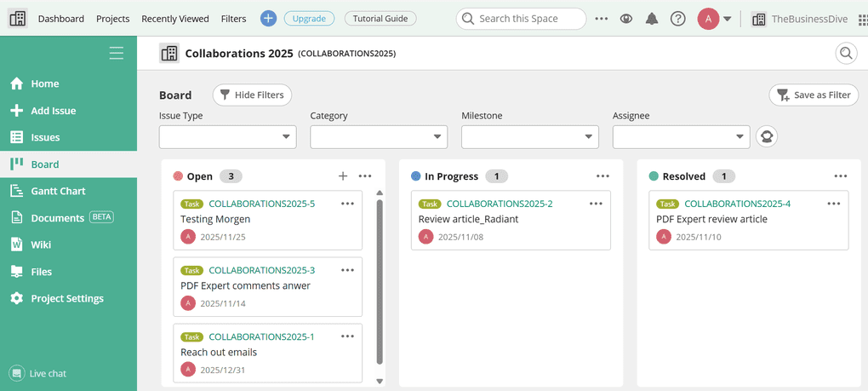The height and width of the screenshot is (391, 868).
Task: Add an issue to the Open column
Action: (x=343, y=176)
